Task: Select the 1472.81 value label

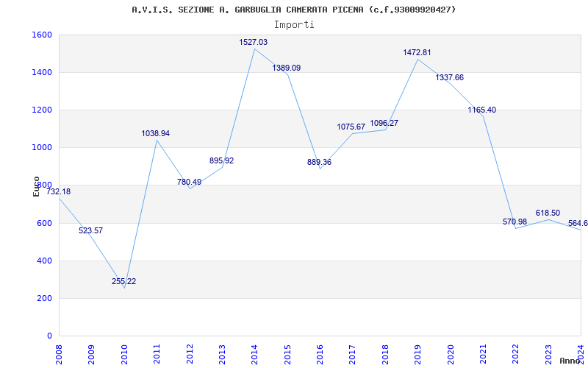Action: click(x=417, y=52)
